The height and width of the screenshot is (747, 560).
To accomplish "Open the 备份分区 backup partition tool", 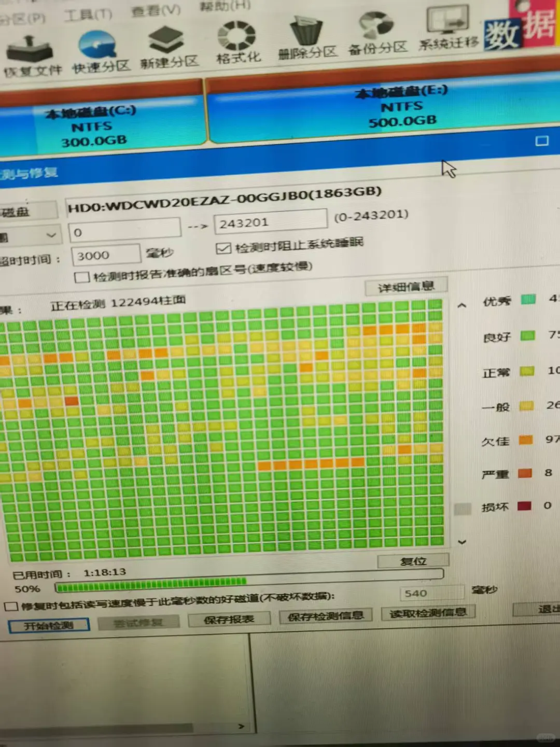I will tap(377, 34).
